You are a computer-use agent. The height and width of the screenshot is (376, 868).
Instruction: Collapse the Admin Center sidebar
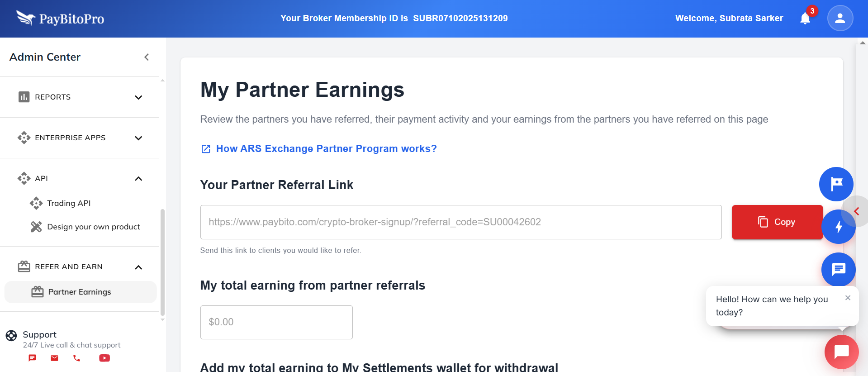click(x=147, y=57)
